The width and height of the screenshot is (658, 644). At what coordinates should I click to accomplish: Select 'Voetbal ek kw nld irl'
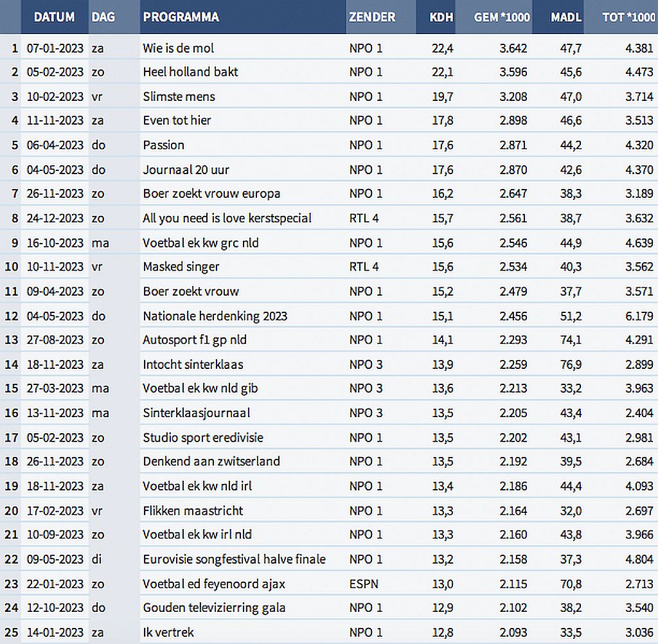click(x=197, y=486)
